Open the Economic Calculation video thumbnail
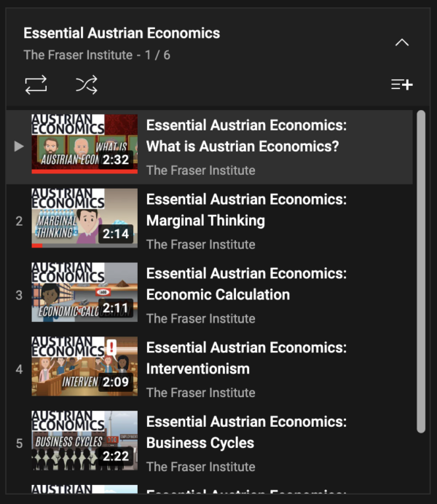 [84, 292]
